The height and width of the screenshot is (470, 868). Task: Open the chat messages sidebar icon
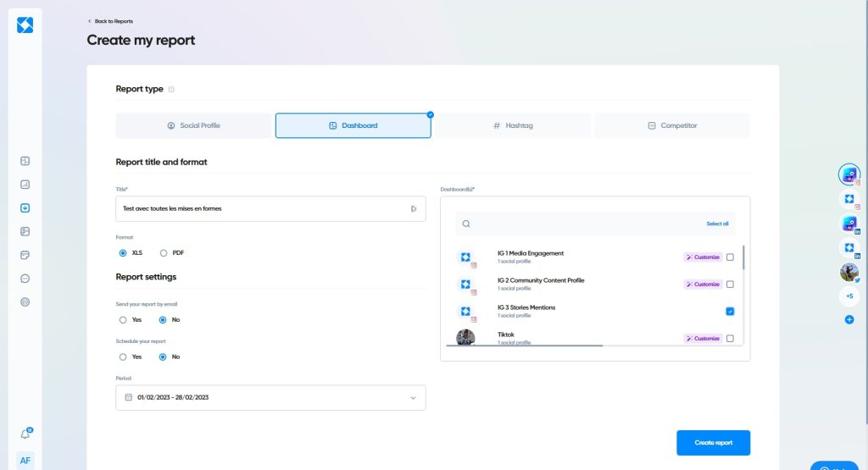(25, 279)
